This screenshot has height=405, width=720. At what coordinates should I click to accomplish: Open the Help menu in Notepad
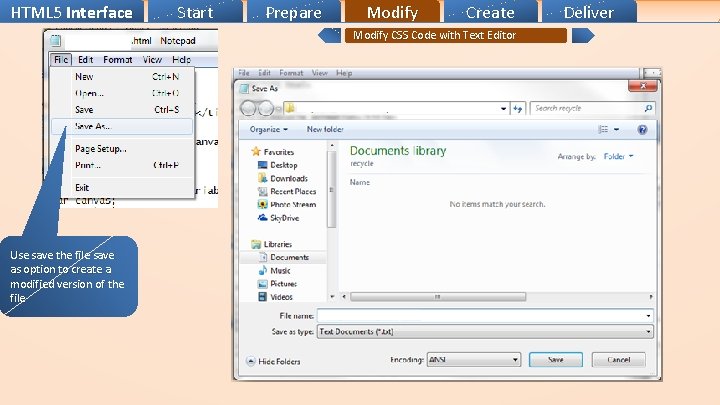coord(181,60)
